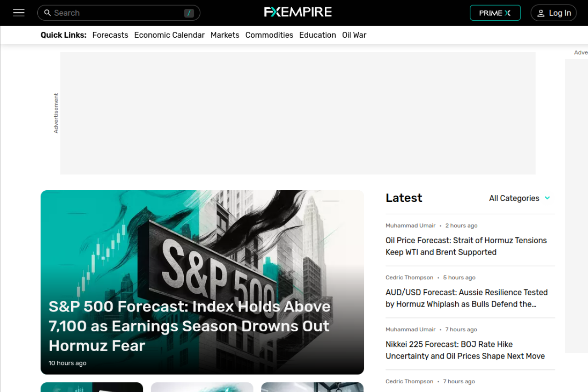
Task: Click the search magnifier icon
Action: pos(47,13)
